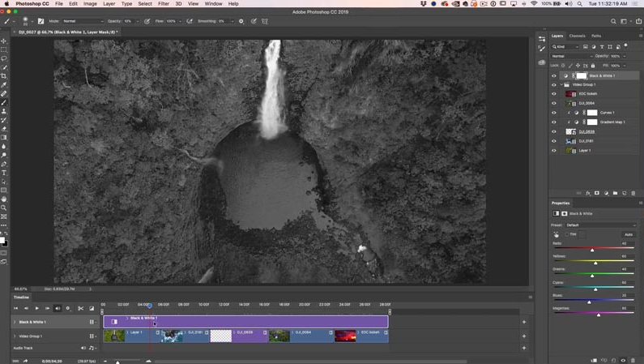Select the Eyedropper tool
Viewport: 644px width, 364px height.
coord(4,84)
